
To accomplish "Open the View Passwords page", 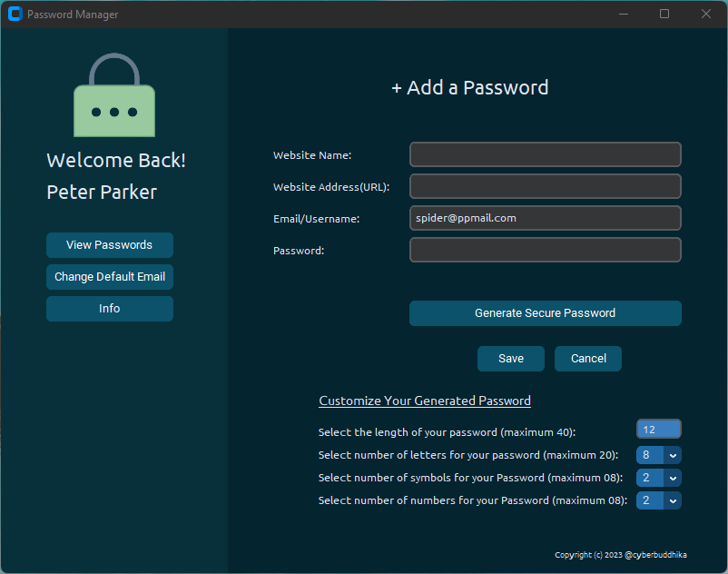I will [110, 245].
